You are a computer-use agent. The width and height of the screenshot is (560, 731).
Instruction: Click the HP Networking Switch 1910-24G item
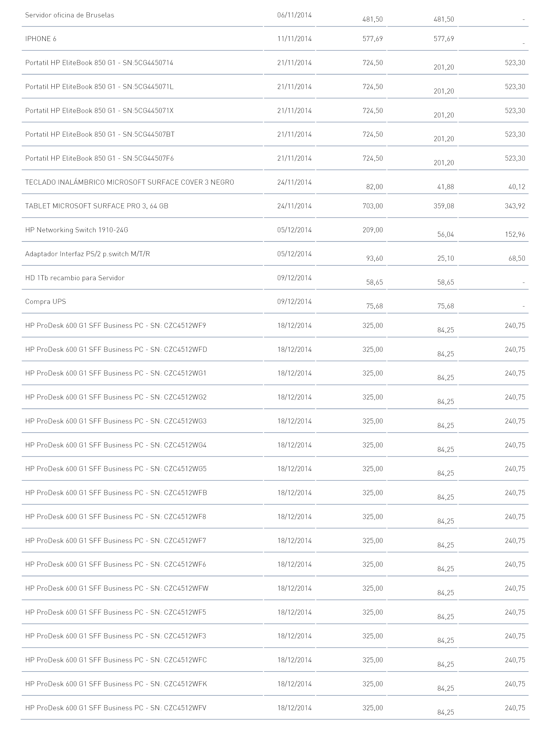tap(77, 230)
